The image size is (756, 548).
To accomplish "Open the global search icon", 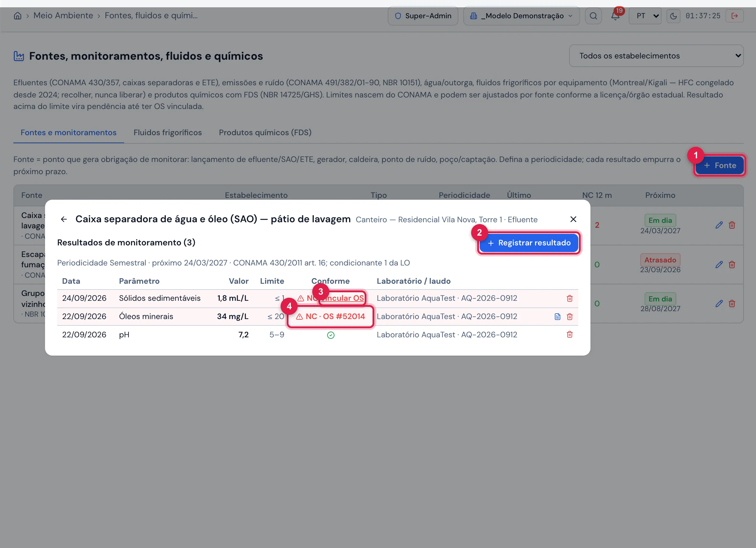I will click(593, 16).
